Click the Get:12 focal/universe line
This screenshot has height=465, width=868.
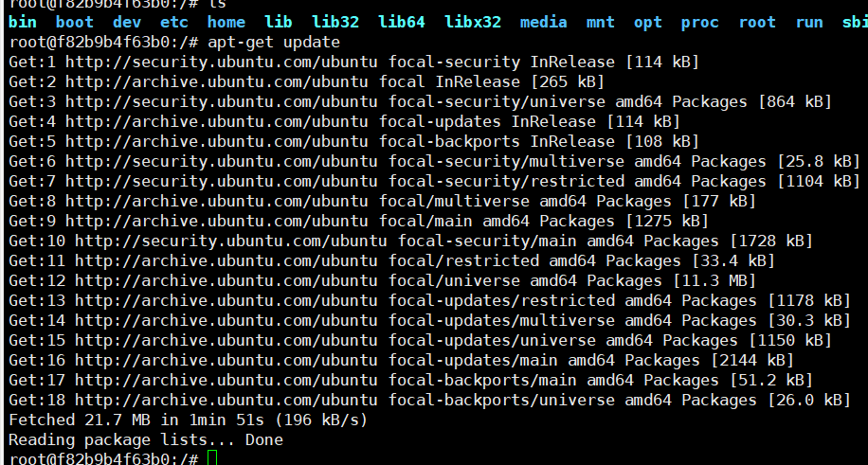point(382,281)
